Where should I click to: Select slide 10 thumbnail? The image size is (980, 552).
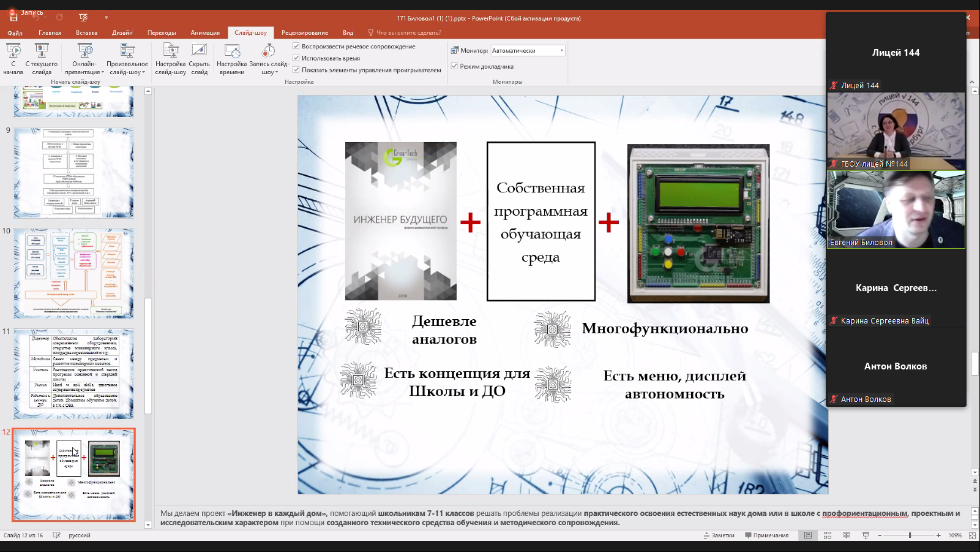click(x=74, y=273)
